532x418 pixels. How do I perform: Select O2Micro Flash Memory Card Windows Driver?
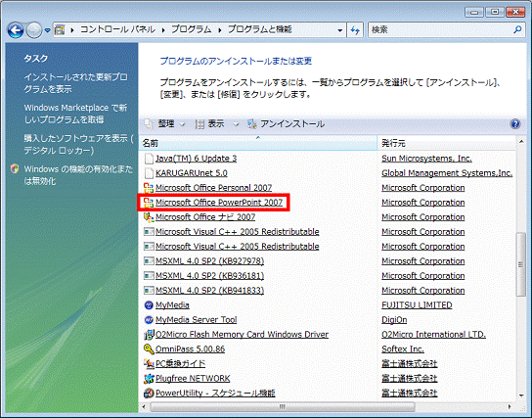pyautogui.click(x=242, y=334)
